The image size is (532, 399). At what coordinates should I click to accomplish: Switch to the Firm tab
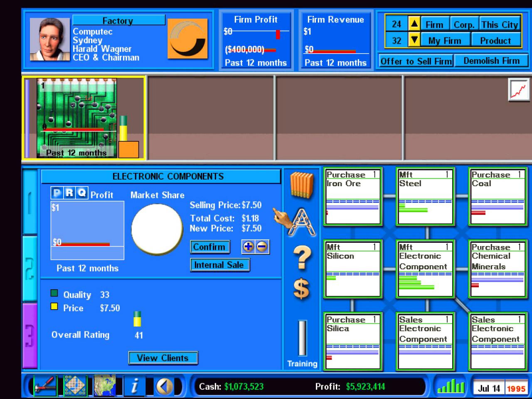[x=435, y=25]
